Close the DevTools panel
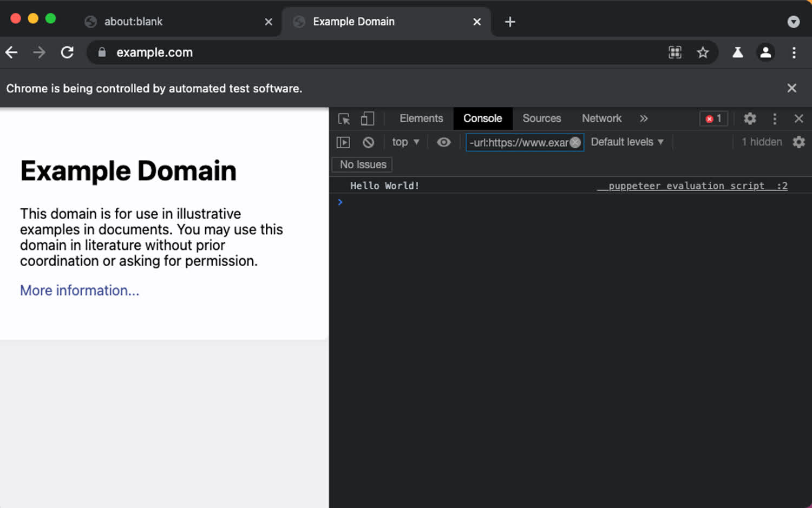The height and width of the screenshot is (508, 812). click(x=798, y=118)
